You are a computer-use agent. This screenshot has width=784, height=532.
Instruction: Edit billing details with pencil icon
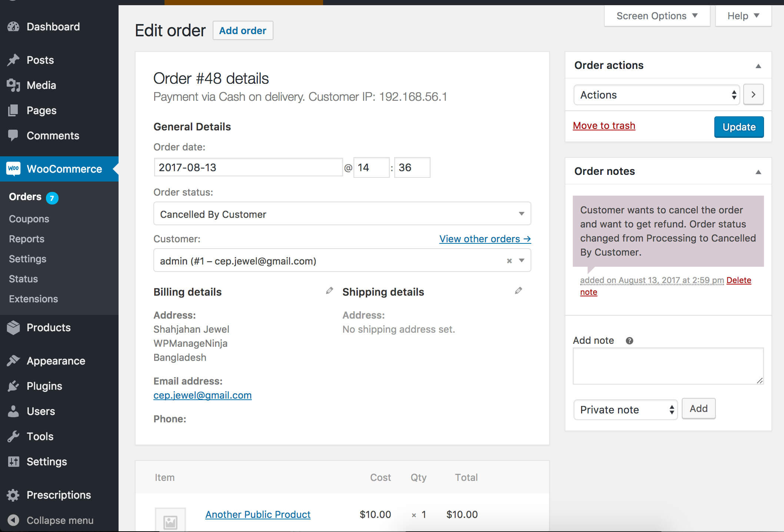click(x=329, y=291)
